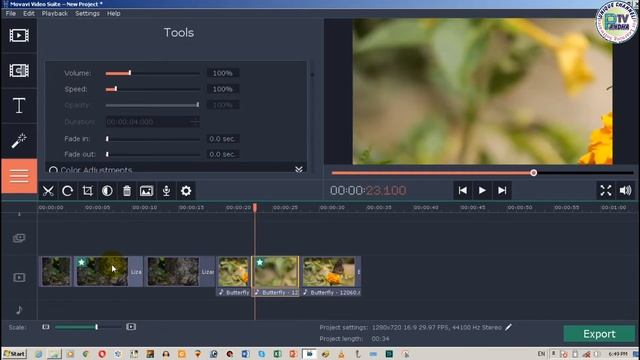Zoom in timeline with large scale icon
Viewport: 640px width, 360px height.
pos(131,327)
